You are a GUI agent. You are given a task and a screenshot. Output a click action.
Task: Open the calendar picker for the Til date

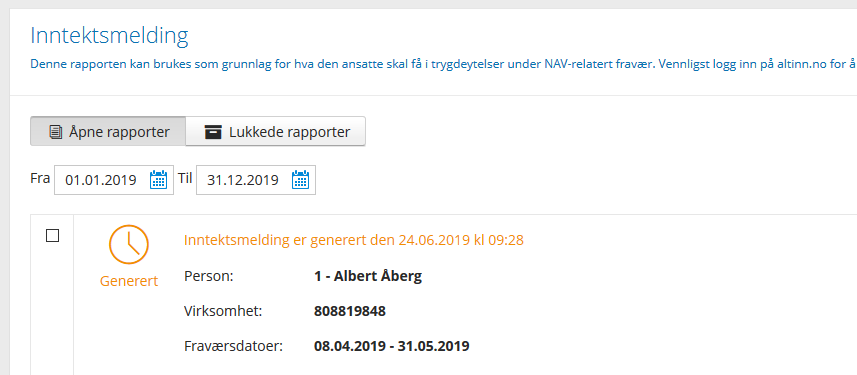(x=301, y=179)
